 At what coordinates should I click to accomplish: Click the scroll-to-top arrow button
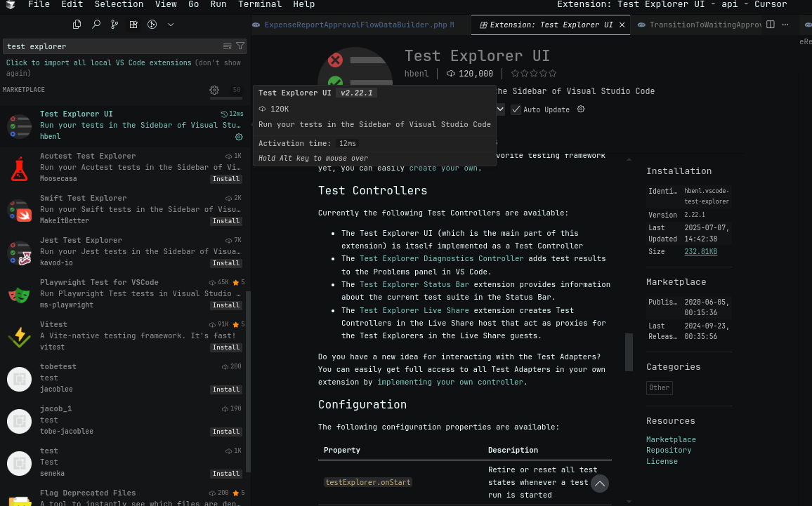pyautogui.click(x=599, y=483)
